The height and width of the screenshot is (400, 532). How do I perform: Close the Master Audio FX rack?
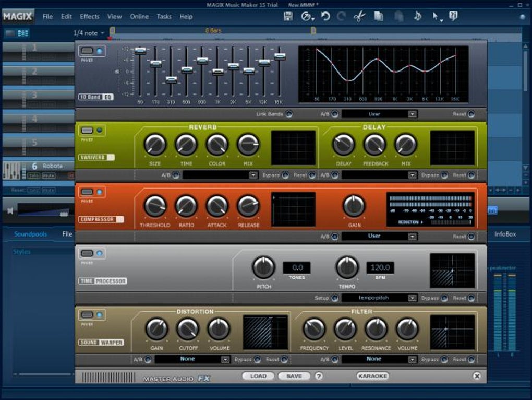tap(477, 376)
